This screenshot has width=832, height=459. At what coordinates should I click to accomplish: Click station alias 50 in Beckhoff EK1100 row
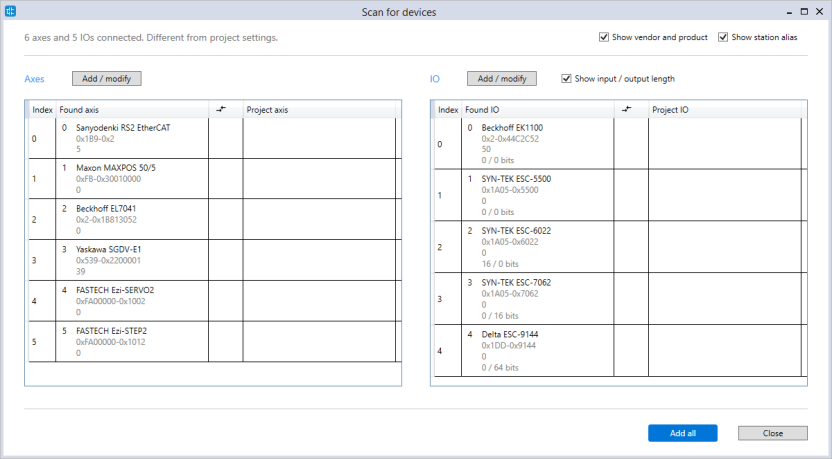click(486, 150)
